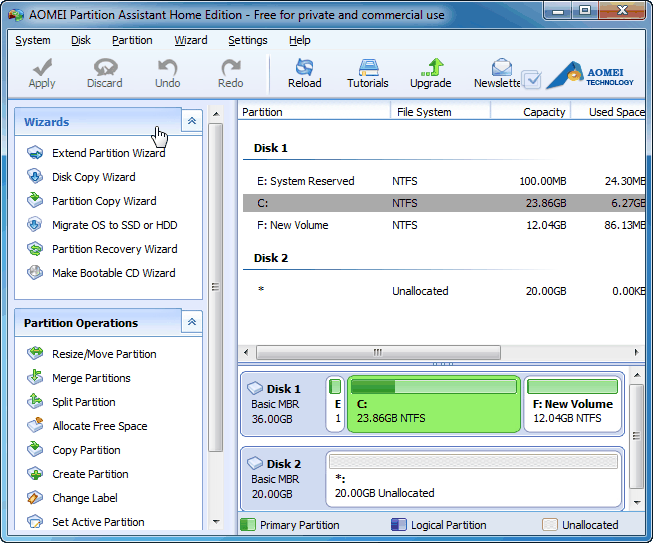Screen dimensions: 653x543
Task: Select the C: NTFS partition row
Action: point(444,203)
